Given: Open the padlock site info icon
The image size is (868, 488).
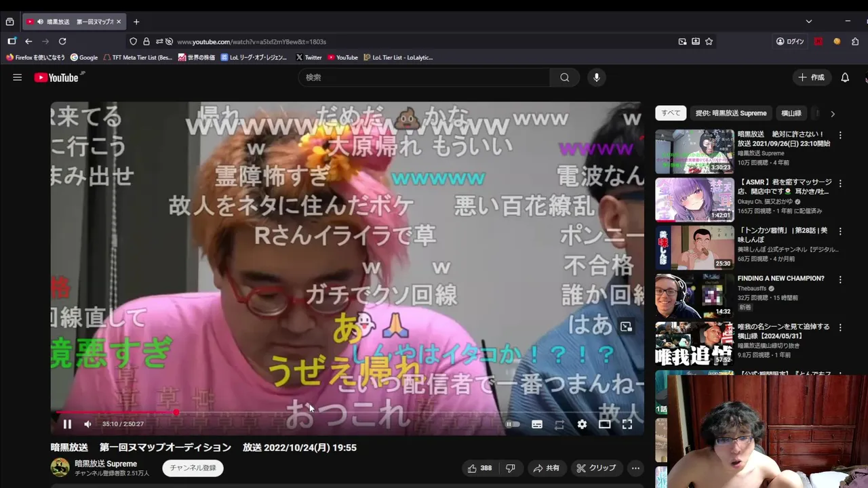Looking at the screenshot, I should [146, 41].
